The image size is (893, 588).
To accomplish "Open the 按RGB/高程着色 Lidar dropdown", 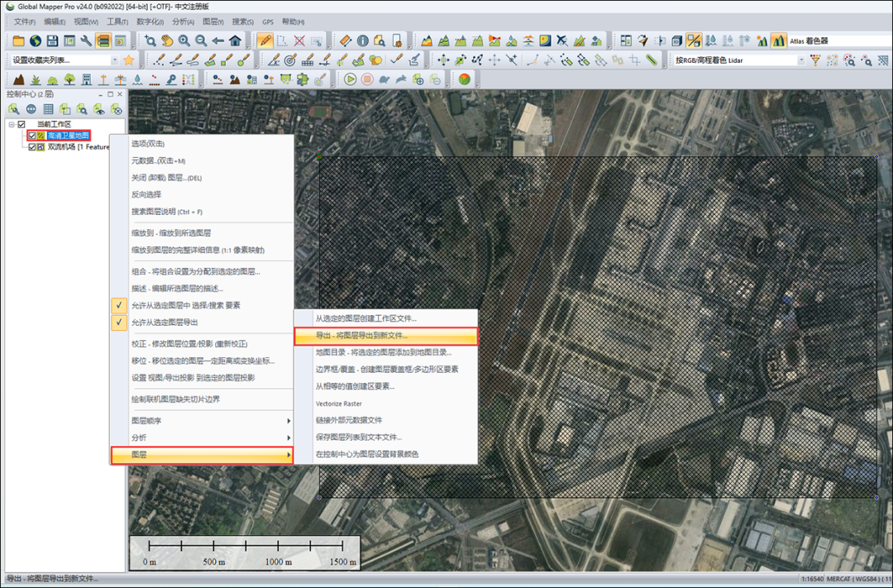I will 801,60.
